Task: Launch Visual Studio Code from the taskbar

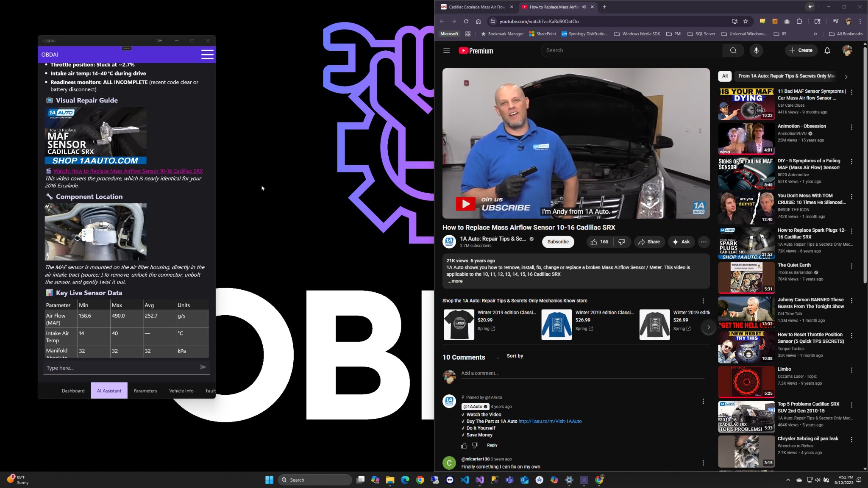Action: point(465,480)
